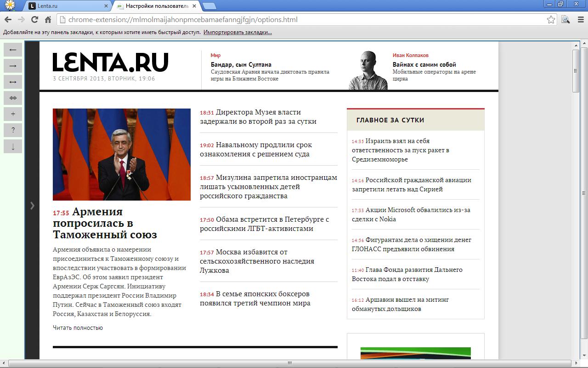Click the plus sidebar button
The height and width of the screenshot is (368, 588).
point(13,114)
